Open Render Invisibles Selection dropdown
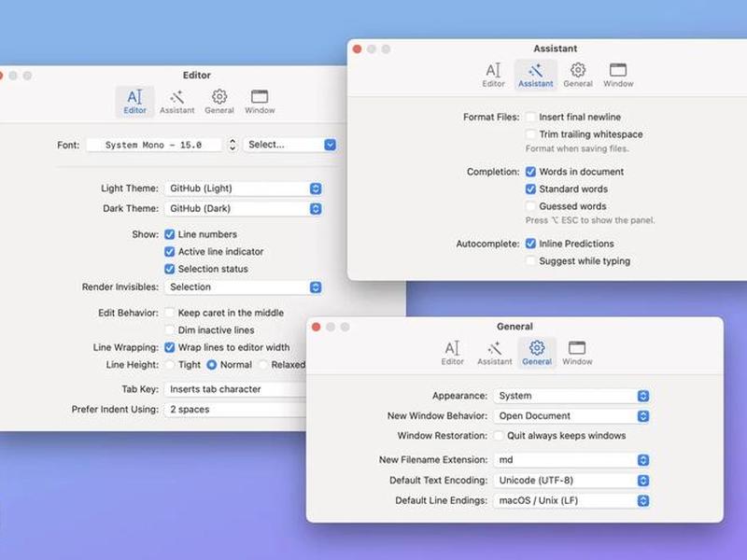Image resolution: width=747 pixels, height=560 pixels. coord(243,287)
